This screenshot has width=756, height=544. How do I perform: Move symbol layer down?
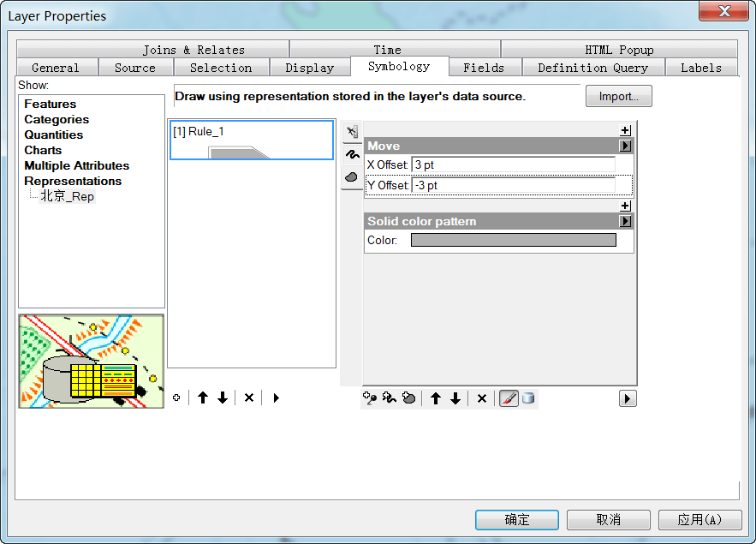point(455,398)
